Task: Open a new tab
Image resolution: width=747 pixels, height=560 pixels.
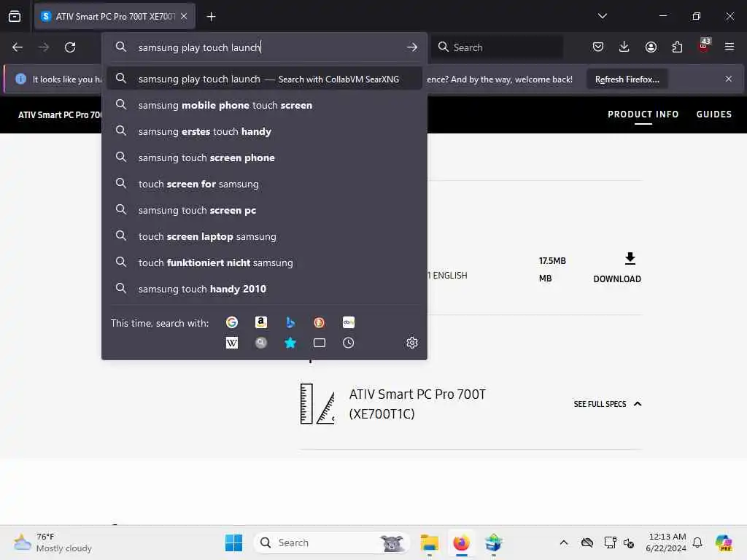Action: pos(211,17)
